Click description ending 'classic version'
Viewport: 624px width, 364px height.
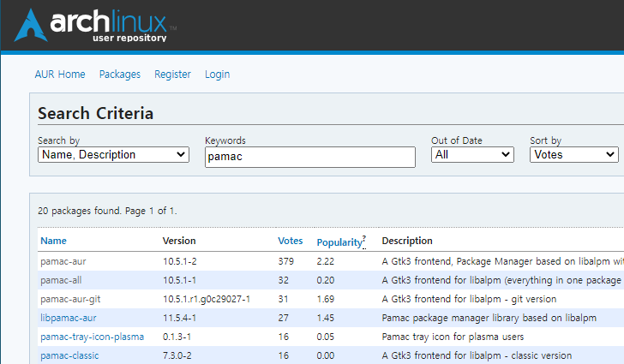point(477,355)
